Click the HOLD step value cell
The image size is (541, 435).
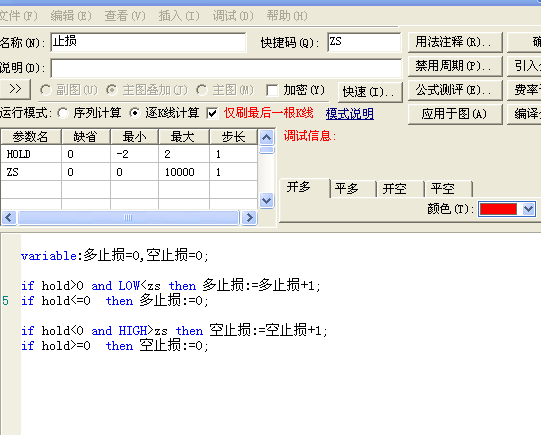point(233,154)
